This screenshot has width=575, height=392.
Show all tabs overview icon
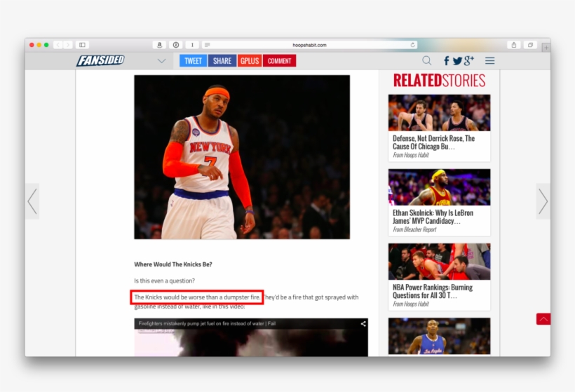click(530, 45)
